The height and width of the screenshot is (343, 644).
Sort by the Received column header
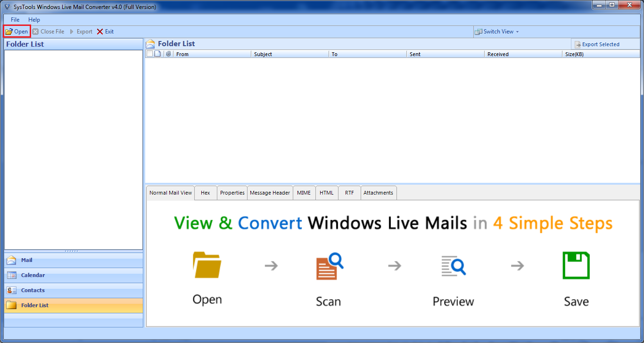pyautogui.click(x=523, y=54)
